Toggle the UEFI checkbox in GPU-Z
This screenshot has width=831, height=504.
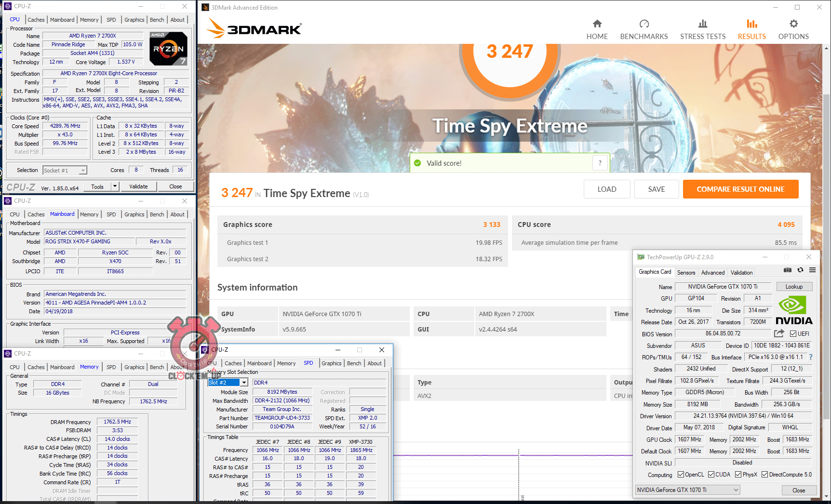tap(793, 334)
